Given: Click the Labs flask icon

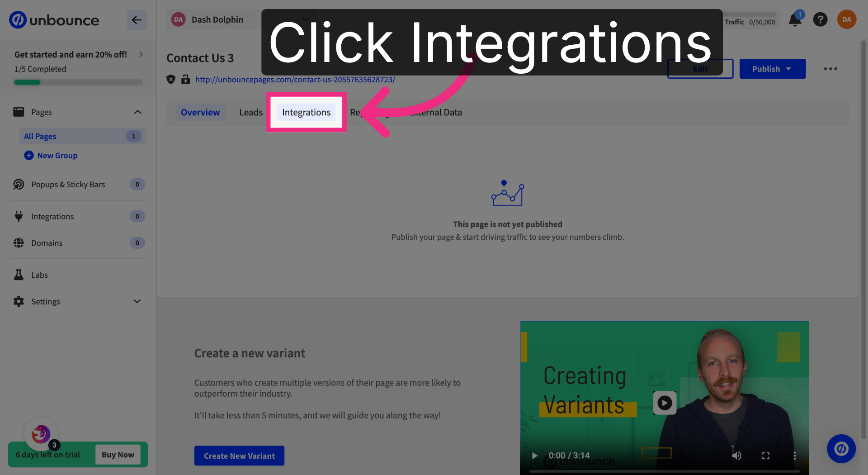Looking at the screenshot, I should tap(19, 275).
